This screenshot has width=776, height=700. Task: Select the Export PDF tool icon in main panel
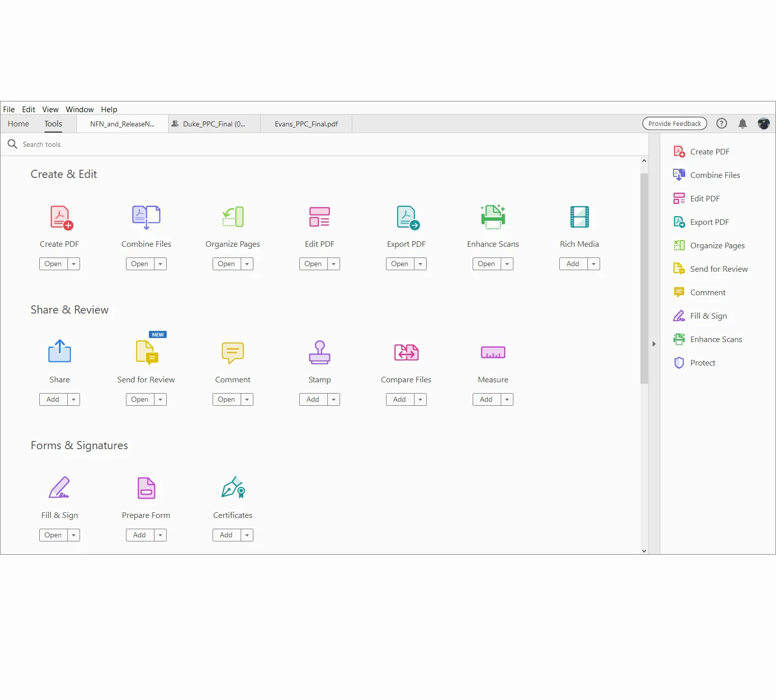point(408,217)
